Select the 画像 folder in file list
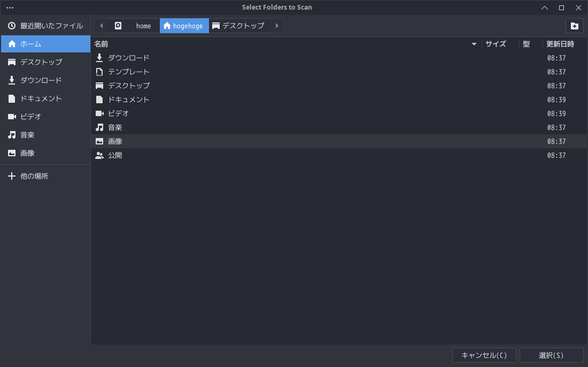The height and width of the screenshot is (367, 588). [115, 141]
